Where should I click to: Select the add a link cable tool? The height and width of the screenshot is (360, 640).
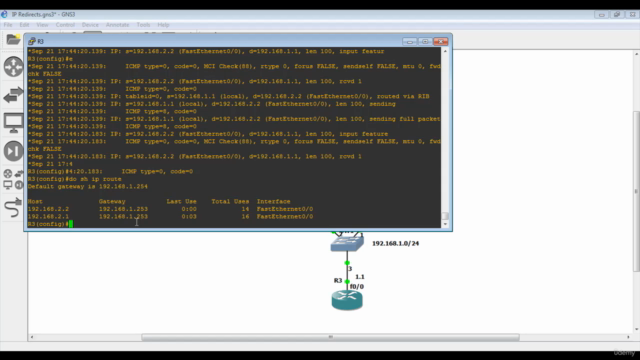13,207
